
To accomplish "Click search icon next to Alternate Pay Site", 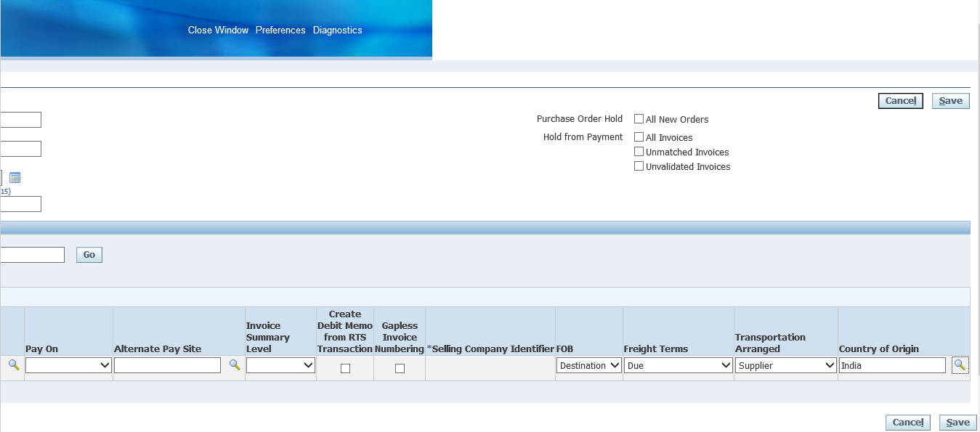I will (235, 365).
